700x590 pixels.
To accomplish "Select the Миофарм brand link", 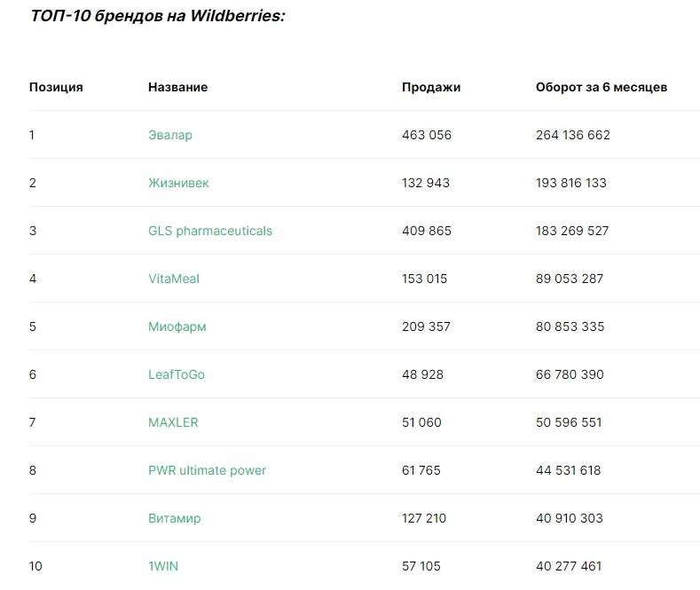I will coord(177,326).
